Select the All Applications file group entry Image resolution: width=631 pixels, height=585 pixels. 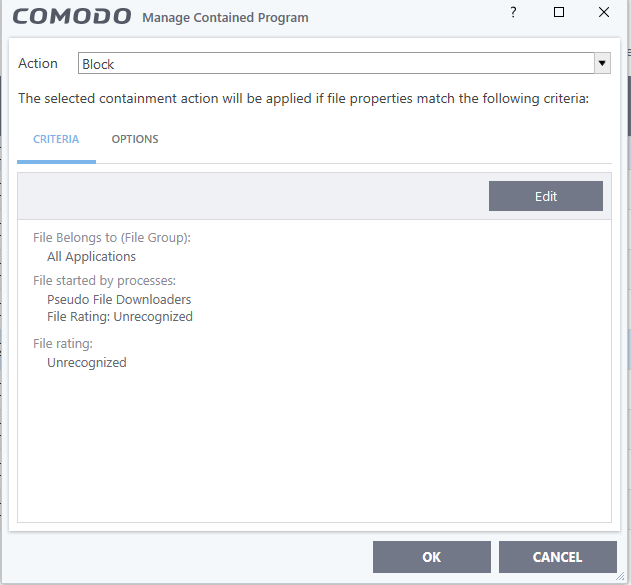coord(91,256)
